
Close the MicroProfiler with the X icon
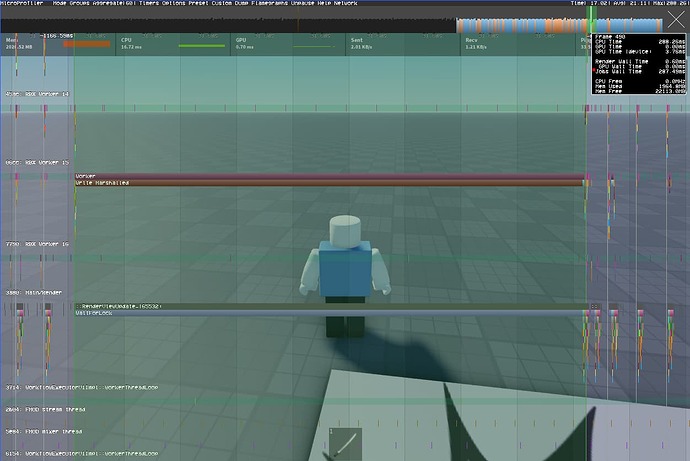click(x=675, y=20)
